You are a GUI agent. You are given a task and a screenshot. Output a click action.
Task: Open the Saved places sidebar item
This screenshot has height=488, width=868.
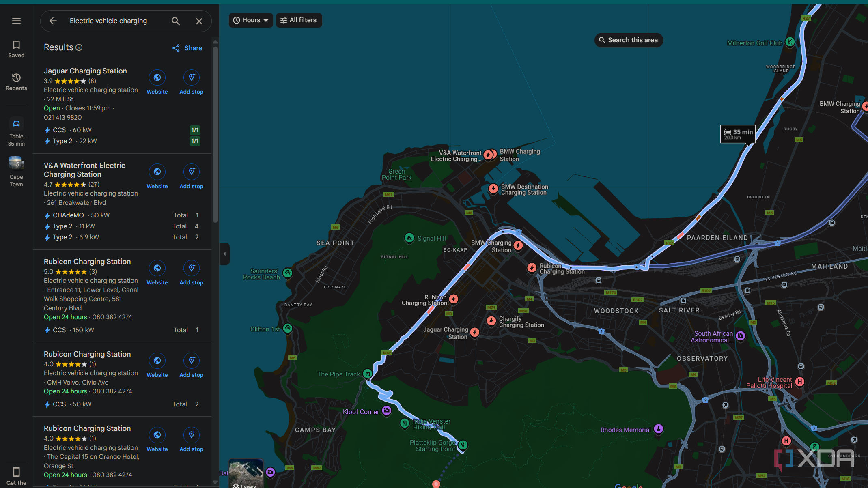(16, 49)
